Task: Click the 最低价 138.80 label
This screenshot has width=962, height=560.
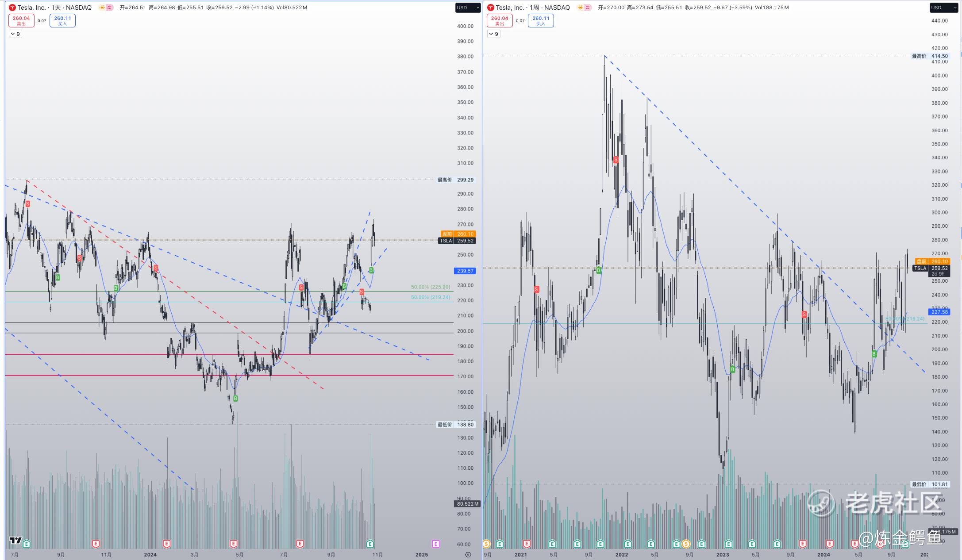Action: click(x=456, y=425)
